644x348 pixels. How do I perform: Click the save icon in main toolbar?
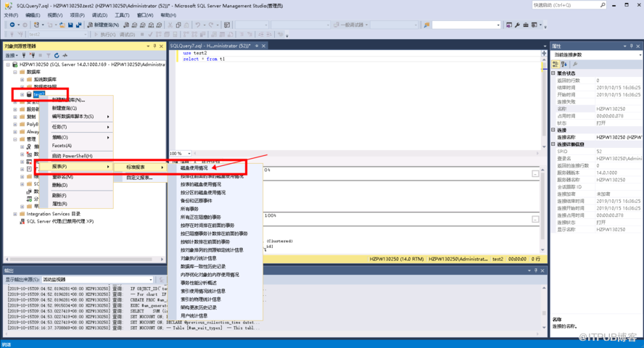(x=70, y=25)
